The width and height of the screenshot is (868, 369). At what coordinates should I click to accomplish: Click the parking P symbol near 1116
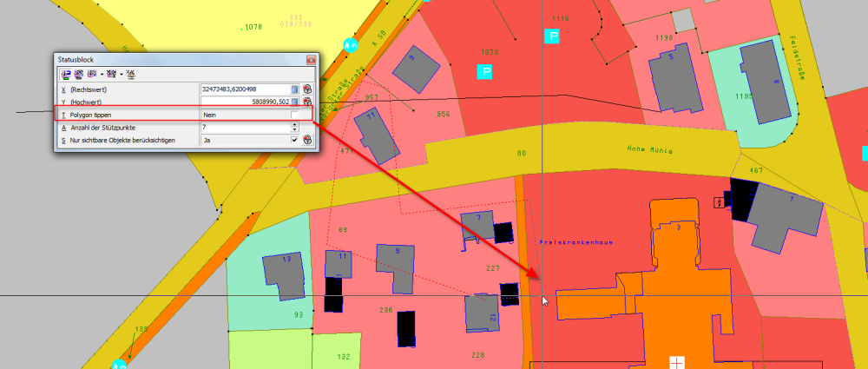click(550, 36)
